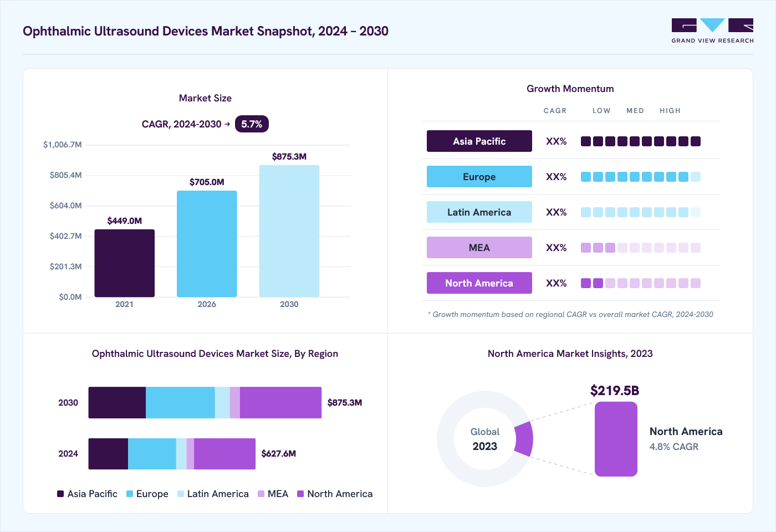This screenshot has height=532, width=776.
Task: Select the Europe segment of the 2030 stacked bar
Action: (x=180, y=403)
